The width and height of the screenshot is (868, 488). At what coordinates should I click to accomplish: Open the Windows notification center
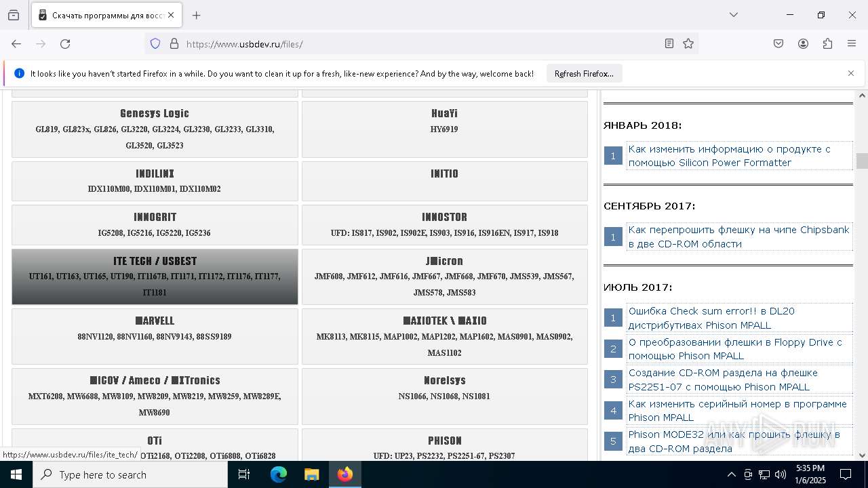coord(846,474)
